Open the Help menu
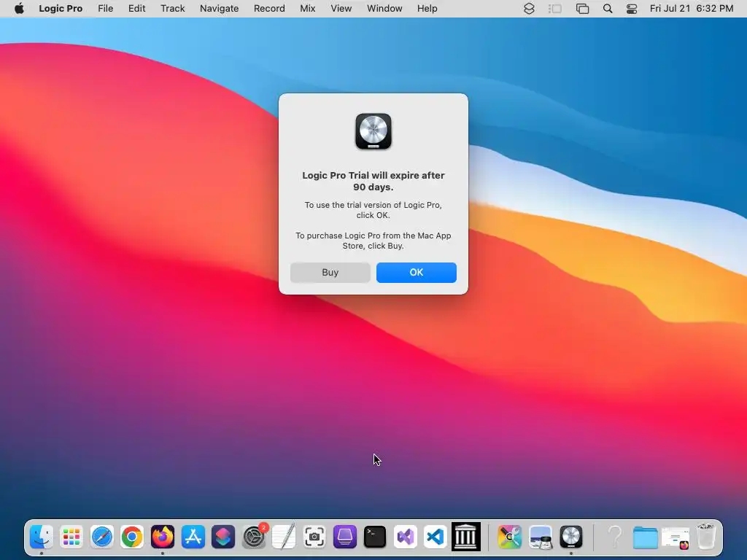 427,9
